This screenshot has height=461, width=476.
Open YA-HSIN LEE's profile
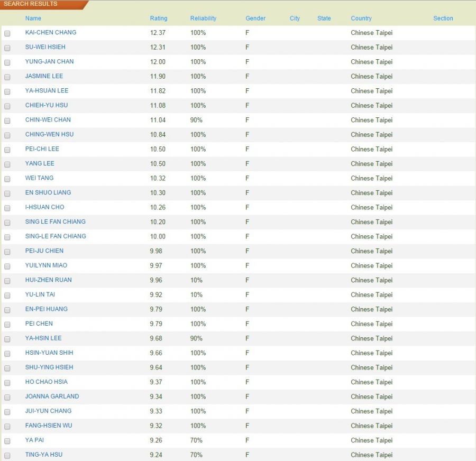43,338
